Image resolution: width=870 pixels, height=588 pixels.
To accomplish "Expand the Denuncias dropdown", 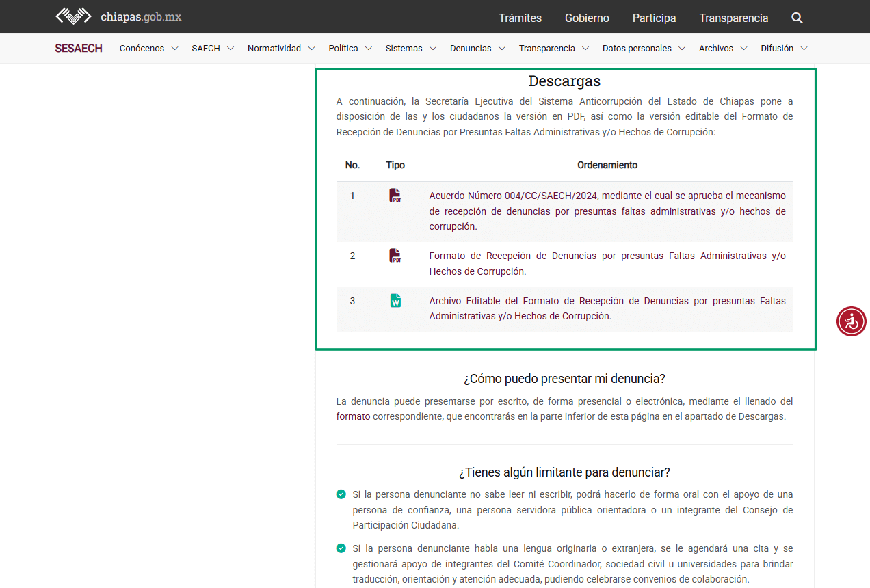I will (477, 49).
